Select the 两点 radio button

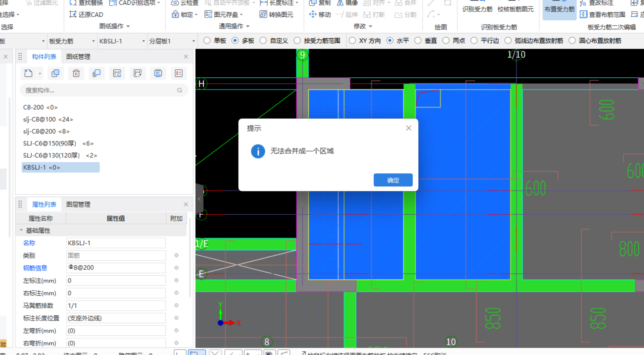tap(446, 40)
